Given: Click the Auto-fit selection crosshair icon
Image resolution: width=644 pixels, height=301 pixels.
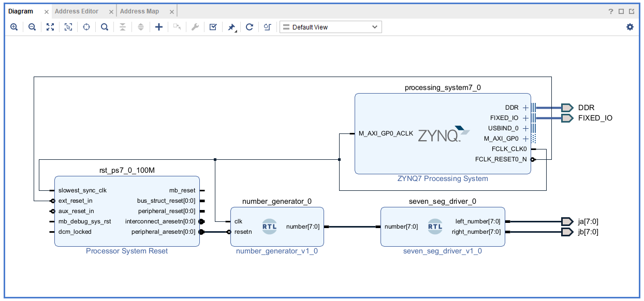Looking at the screenshot, I should coord(86,27).
